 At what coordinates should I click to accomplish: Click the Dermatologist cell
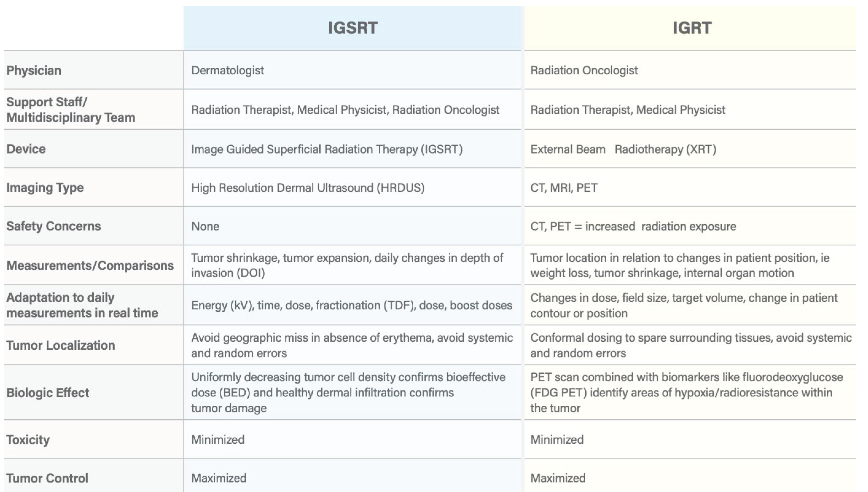[x=227, y=70]
